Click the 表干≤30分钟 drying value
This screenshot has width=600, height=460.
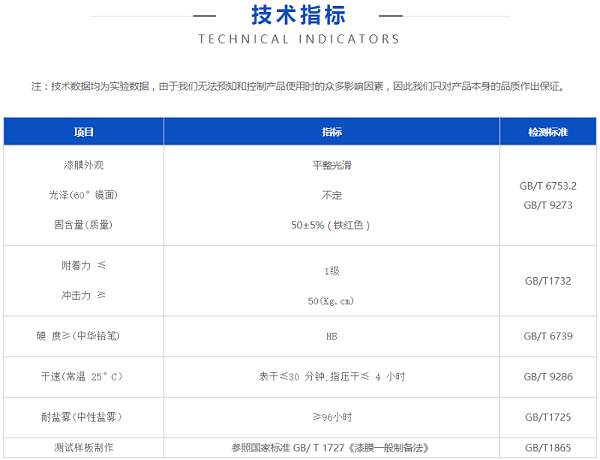pyautogui.click(x=332, y=377)
